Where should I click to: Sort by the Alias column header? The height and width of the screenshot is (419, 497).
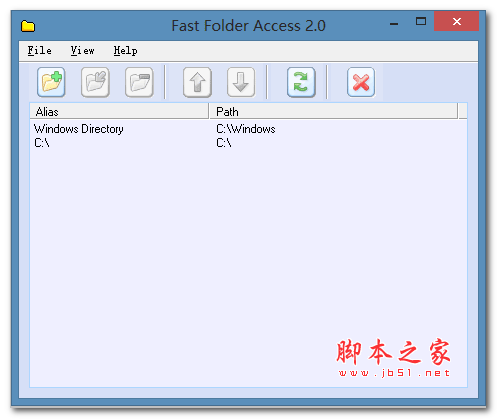[119, 111]
